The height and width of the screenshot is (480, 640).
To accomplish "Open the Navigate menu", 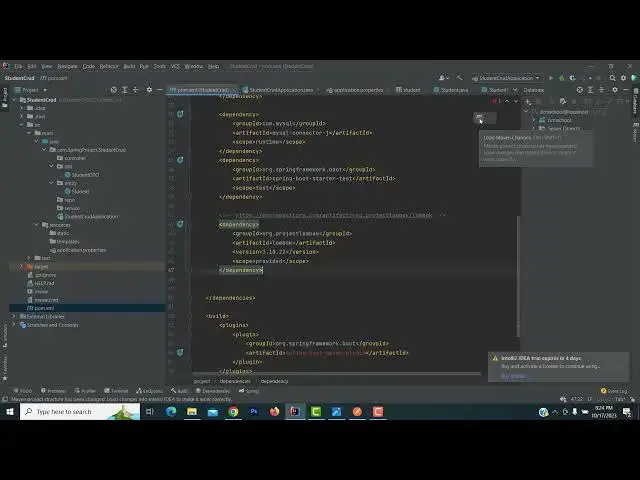I will 67,66.
